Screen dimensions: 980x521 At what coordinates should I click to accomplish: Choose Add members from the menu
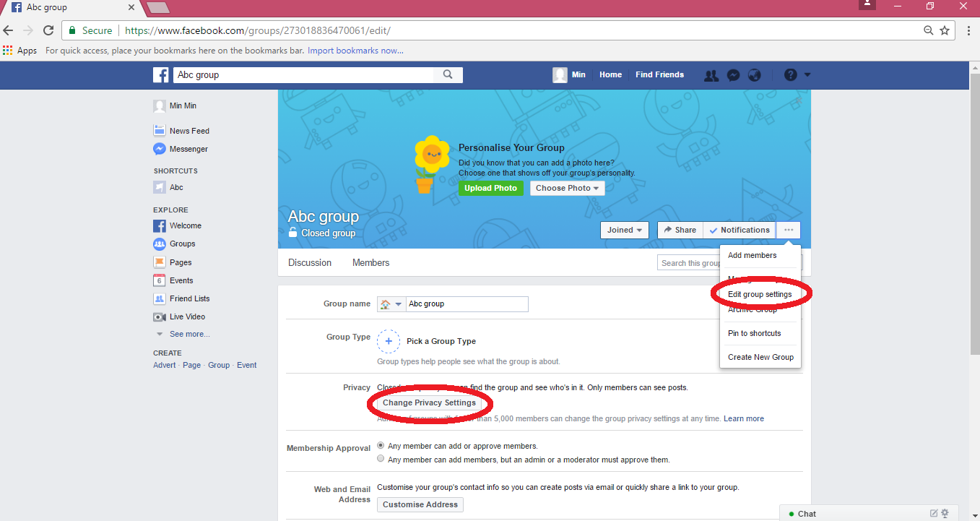pos(753,255)
